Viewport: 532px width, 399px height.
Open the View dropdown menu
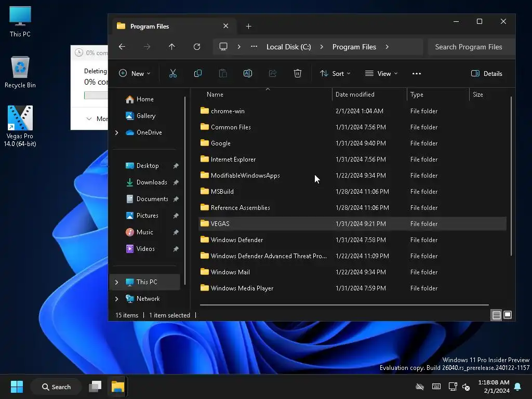(x=381, y=73)
